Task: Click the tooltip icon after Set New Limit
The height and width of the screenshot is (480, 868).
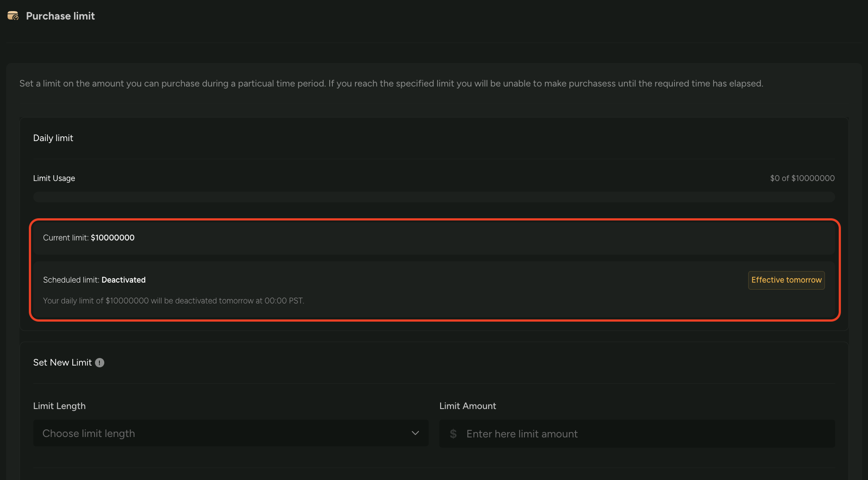Action: pyautogui.click(x=99, y=362)
